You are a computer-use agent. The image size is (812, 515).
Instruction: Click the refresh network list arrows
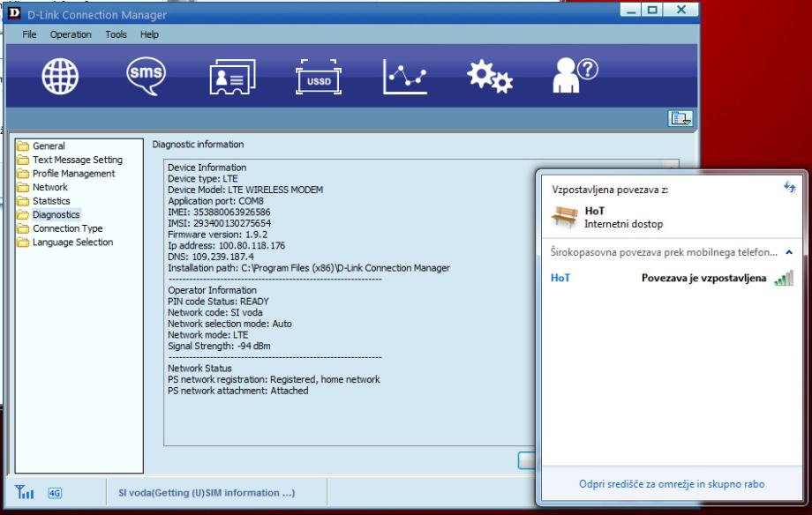click(789, 188)
